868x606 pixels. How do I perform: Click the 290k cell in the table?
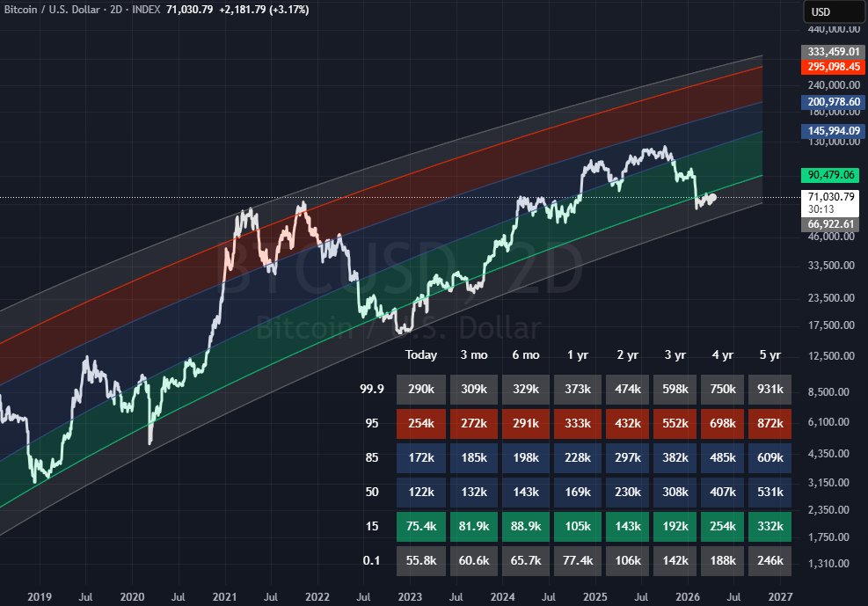tap(420, 389)
